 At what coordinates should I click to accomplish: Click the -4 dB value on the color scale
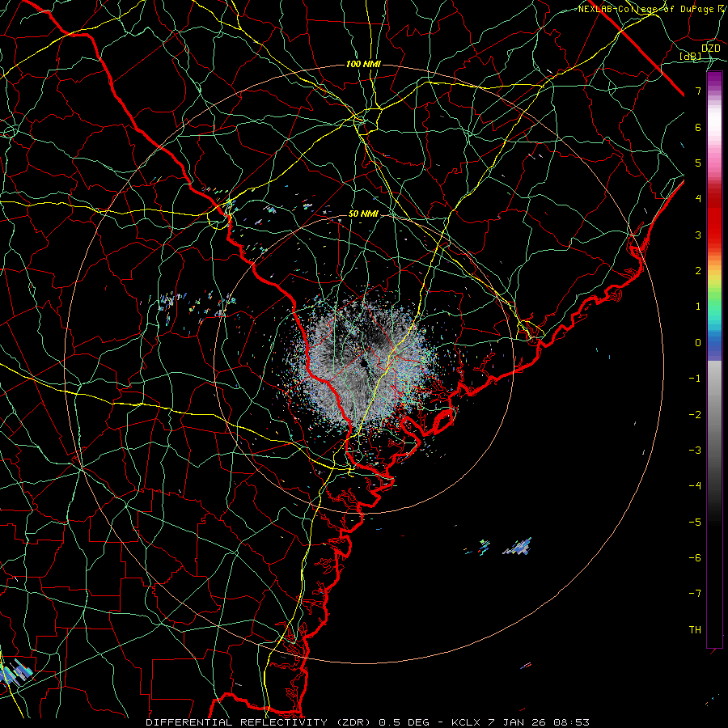tap(695, 486)
